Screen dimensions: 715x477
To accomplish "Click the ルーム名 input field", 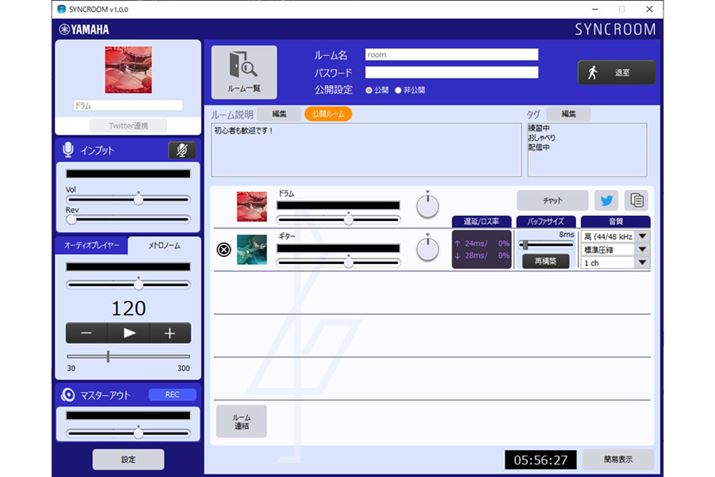I will [451, 55].
